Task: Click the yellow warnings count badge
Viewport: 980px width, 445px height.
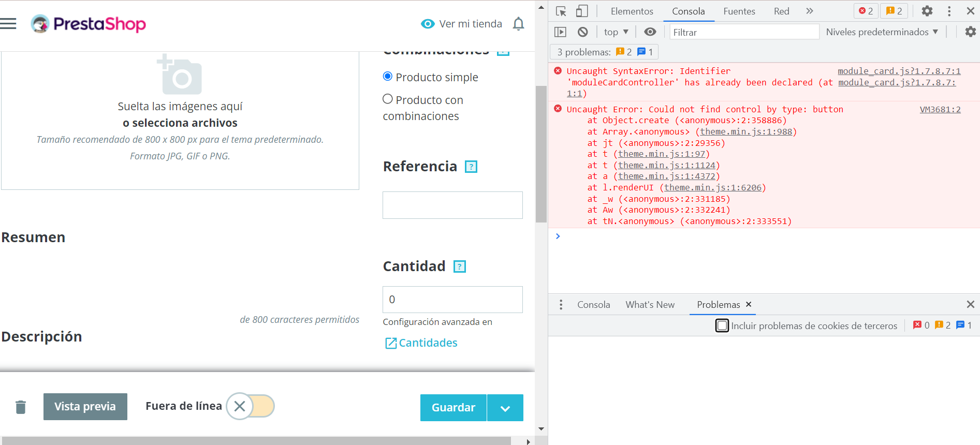Action: pos(894,11)
